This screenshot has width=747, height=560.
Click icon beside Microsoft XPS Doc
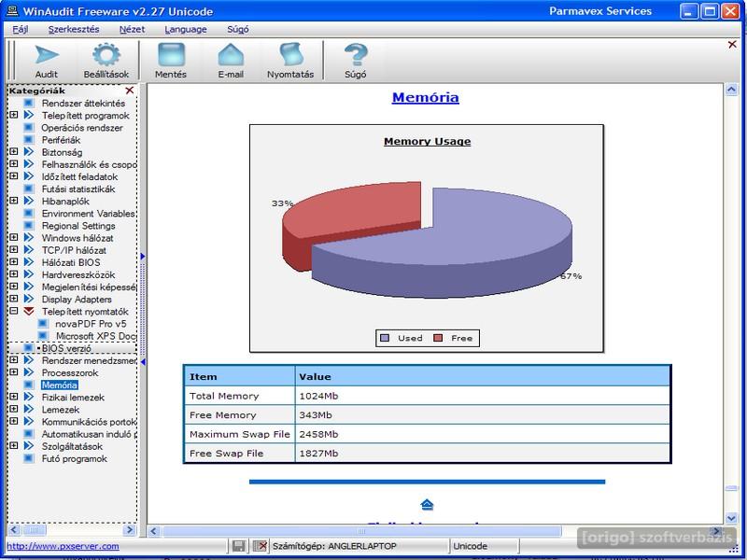coord(43,336)
